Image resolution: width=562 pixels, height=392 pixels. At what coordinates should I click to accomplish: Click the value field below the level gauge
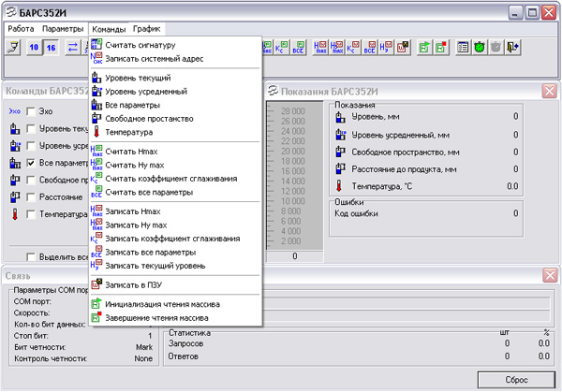295,256
